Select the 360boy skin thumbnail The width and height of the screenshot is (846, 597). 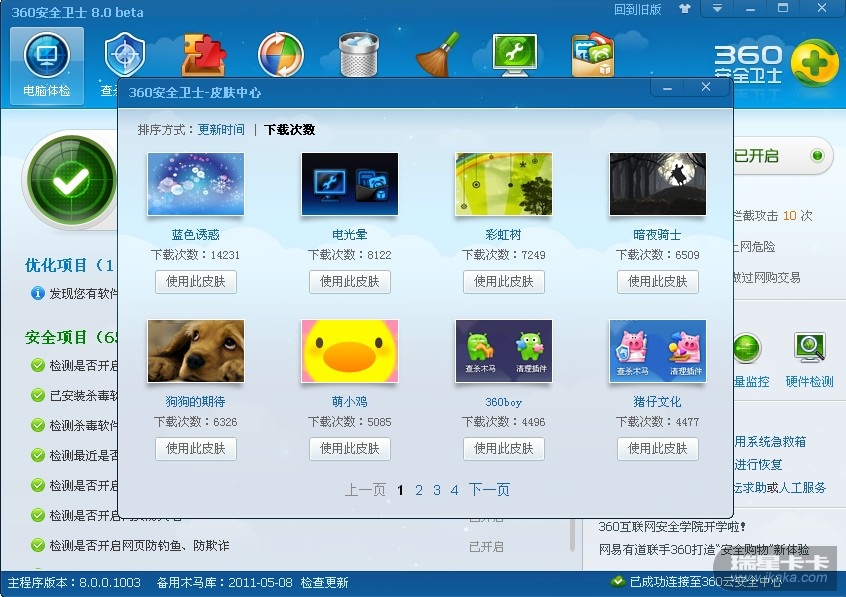[503, 351]
